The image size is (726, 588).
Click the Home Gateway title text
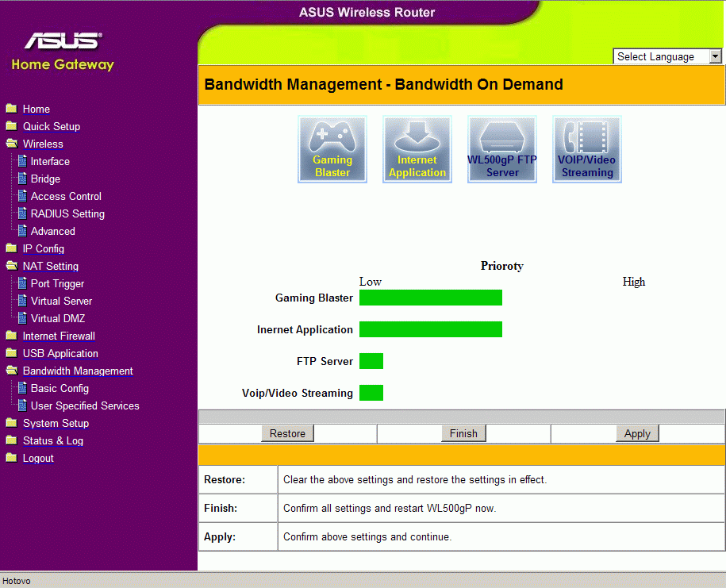click(x=63, y=64)
